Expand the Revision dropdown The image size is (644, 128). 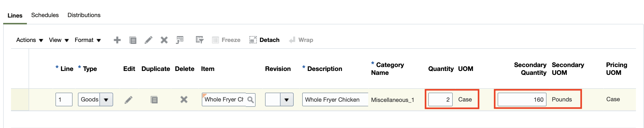coord(287,100)
